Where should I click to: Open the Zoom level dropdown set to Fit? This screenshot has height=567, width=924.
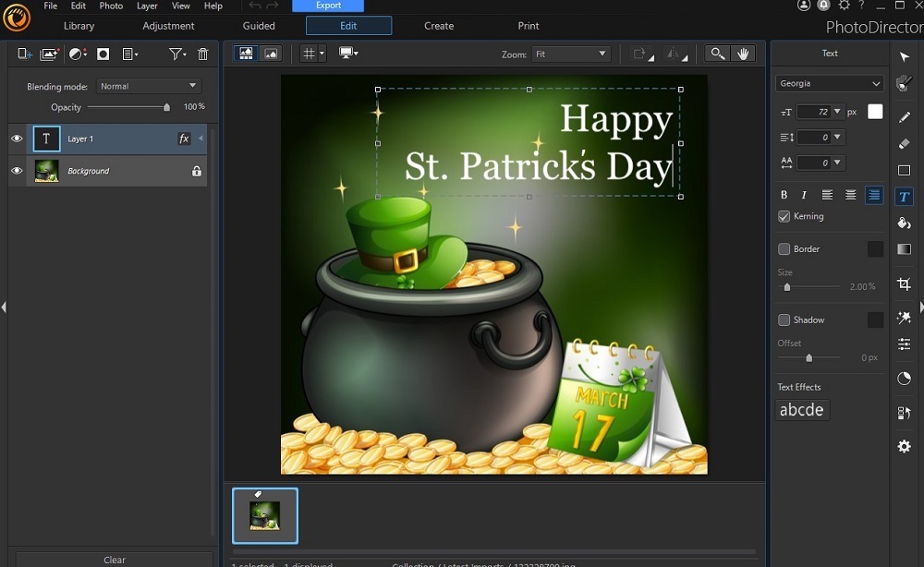[x=571, y=54]
